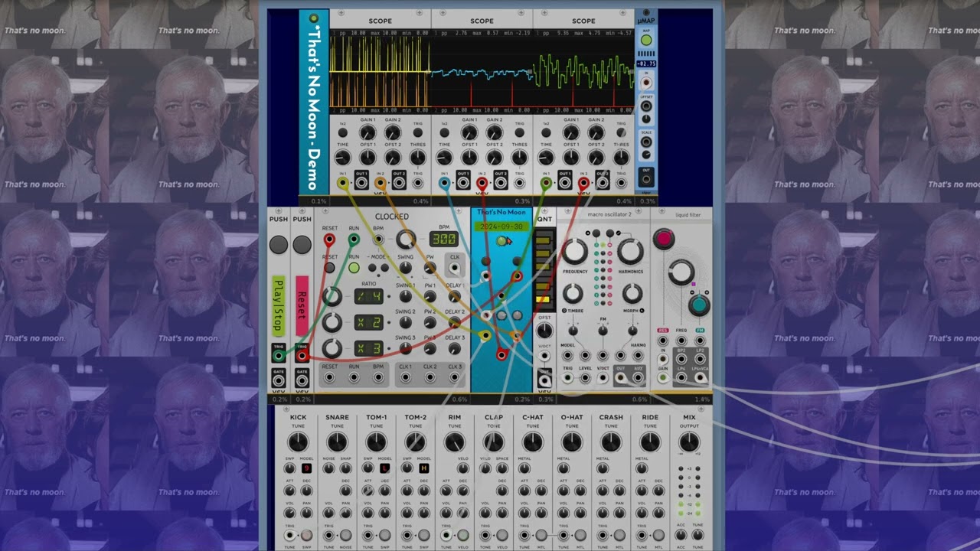The height and width of the screenshot is (551, 980).
Task: Click the CLK 2 output jack on CLOCKED
Action: pos(430,377)
